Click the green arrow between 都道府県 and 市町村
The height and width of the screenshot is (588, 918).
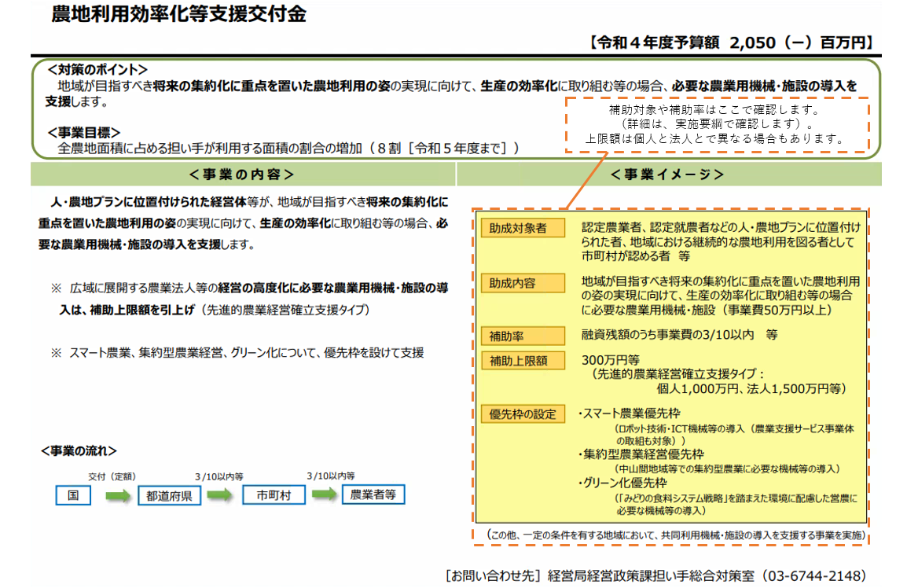click(220, 495)
